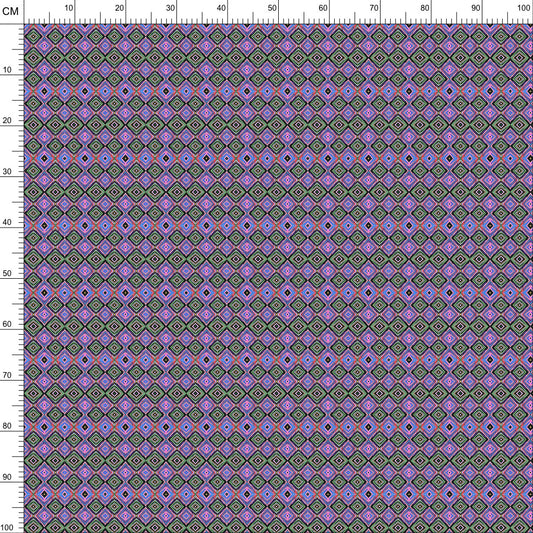
Task: Select the 50 mark on horizontal ruler
Action: pyautogui.click(x=272, y=8)
